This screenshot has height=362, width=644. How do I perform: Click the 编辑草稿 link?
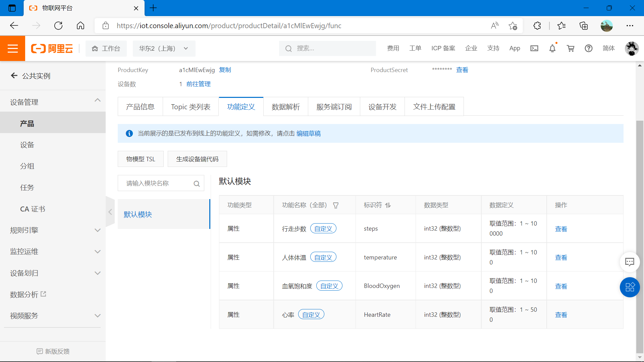[308, 134]
